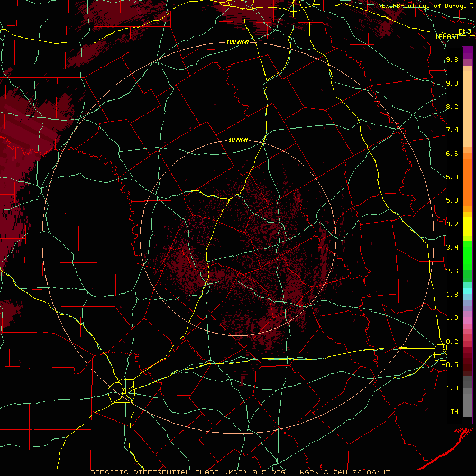Click the 8.2 value on color scale
Image resolution: width=476 pixels, height=476 pixels.
[452, 106]
